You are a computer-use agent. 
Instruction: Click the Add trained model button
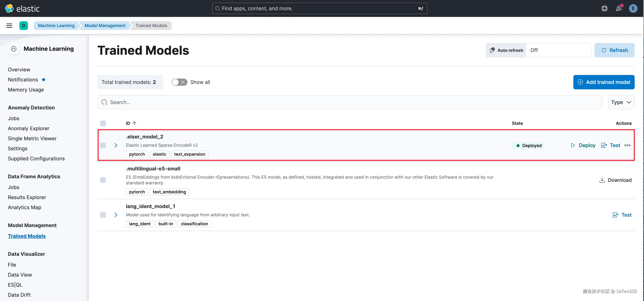[x=604, y=82]
